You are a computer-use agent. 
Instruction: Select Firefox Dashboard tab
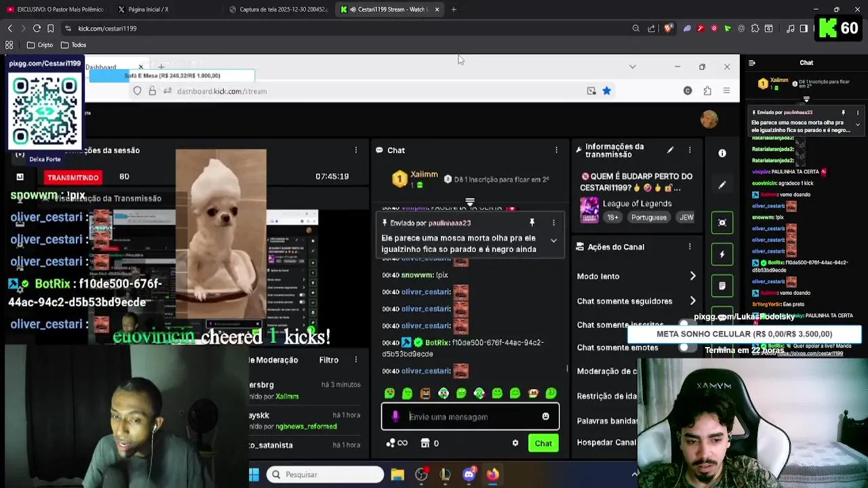[108, 67]
